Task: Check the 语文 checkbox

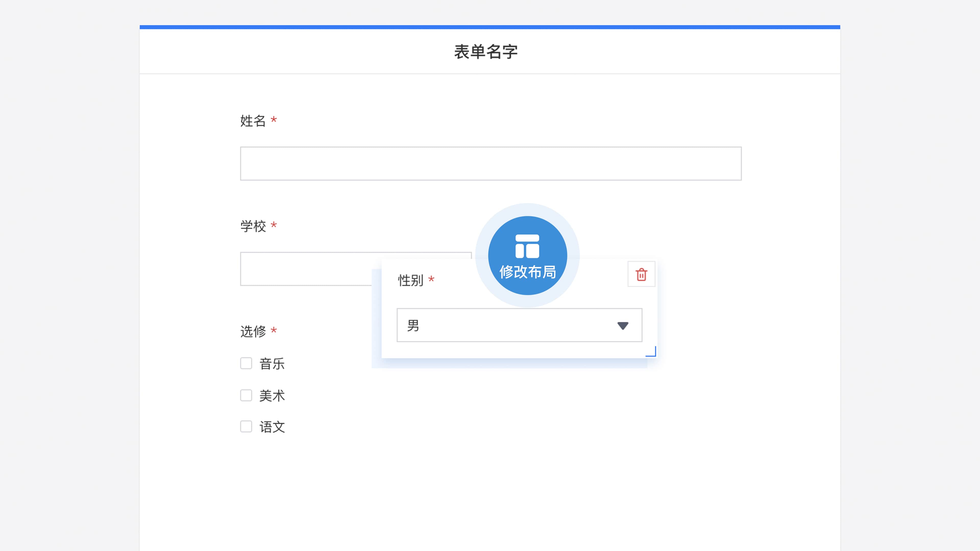Action: [x=246, y=426]
